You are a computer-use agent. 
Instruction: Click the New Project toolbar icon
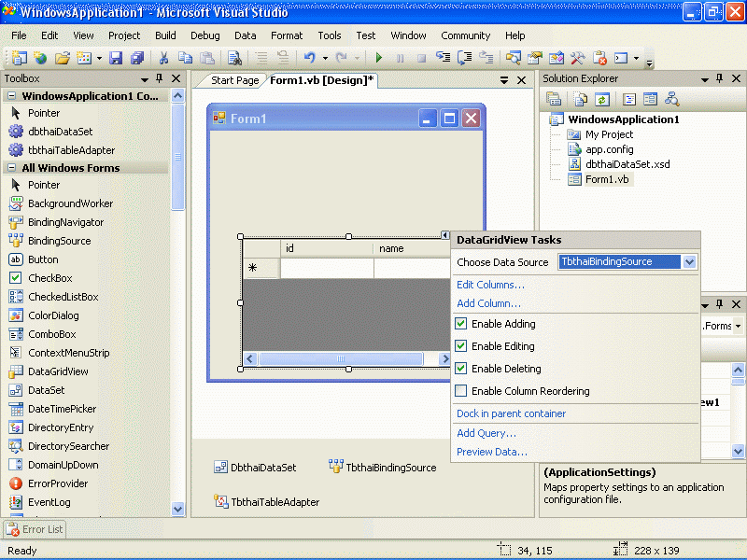coord(19,58)
